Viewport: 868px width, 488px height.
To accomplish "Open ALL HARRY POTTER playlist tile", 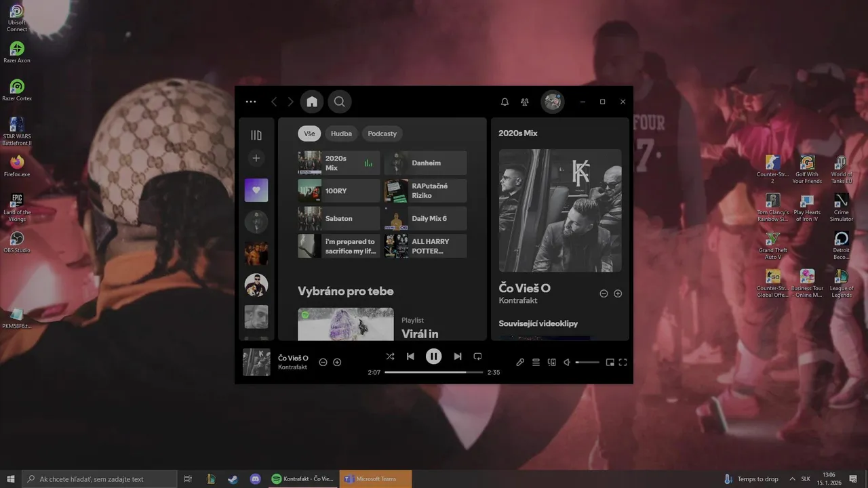I will (x=426, y=246).
